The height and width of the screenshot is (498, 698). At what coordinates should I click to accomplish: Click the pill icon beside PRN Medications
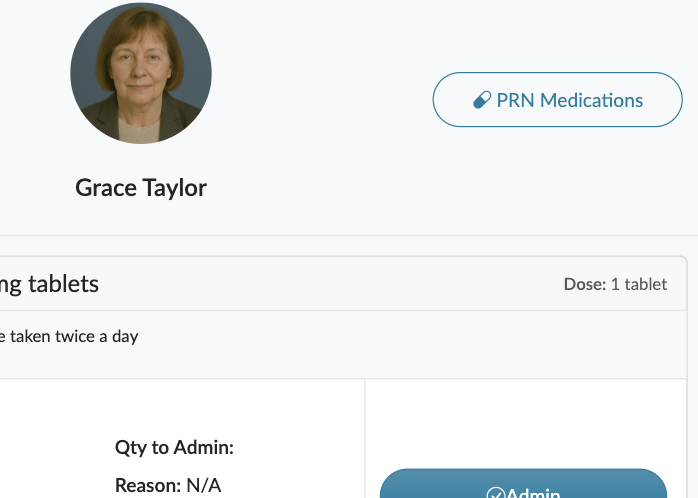coord(482,100)
